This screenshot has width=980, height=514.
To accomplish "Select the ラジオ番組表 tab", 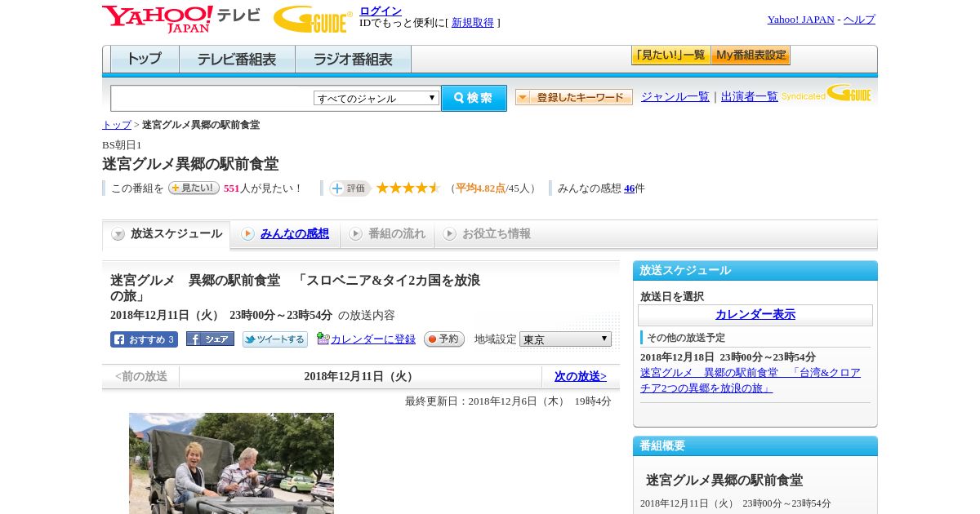I will tap(353, 60).
